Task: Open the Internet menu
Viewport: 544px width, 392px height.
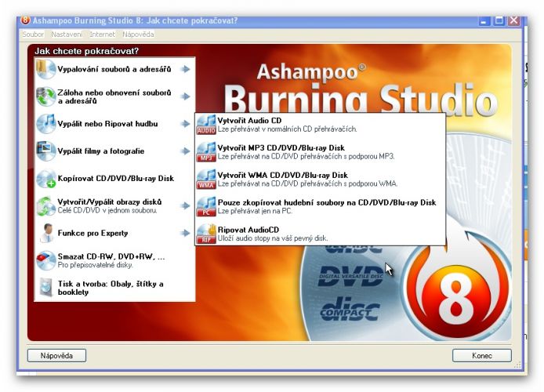Action: (x=102, y=34)
